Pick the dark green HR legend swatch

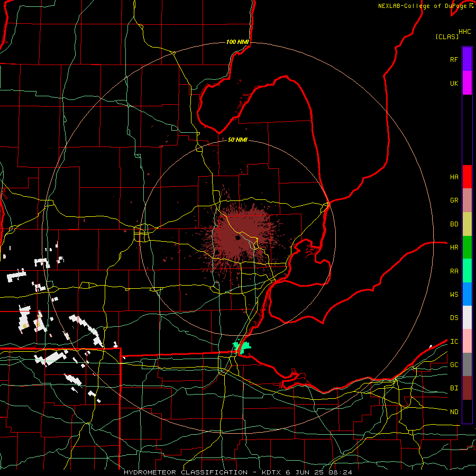[x=467, y=248]
